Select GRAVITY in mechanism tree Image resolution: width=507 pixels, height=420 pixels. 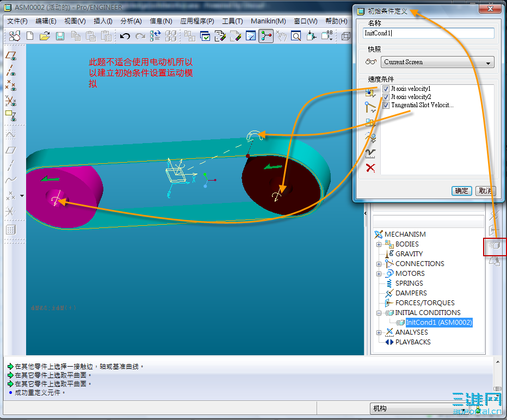pyautogui.click(x=409, y=254)
